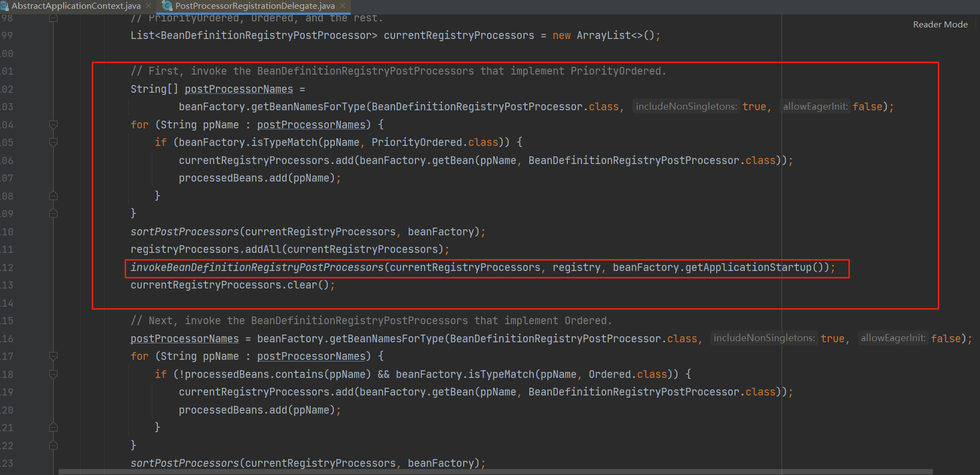The width and height of the screenshot is (980, 475).
Task: Click sortPostProcessors call above registryProcessors.addAll
Action: (x=308, y=232)
